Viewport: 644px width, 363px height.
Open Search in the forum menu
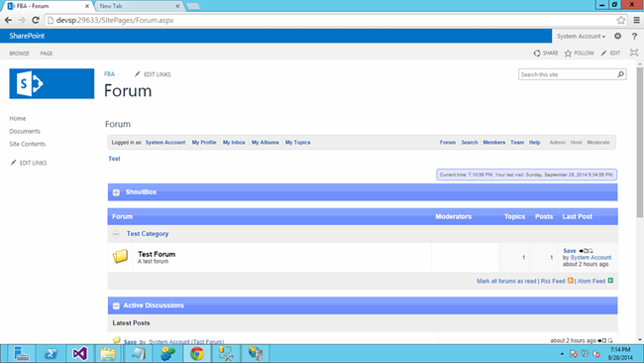click(470, 142)
